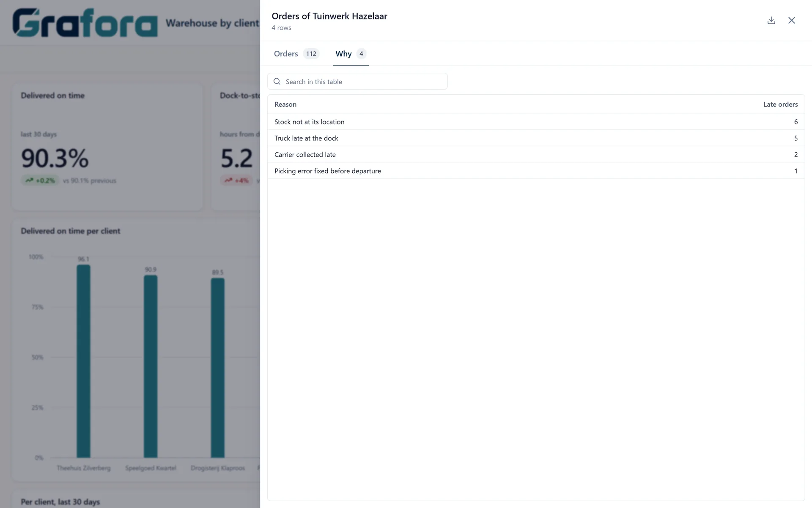Select Picking error fixed before departure row
The image size is (812, 508).
point(536,171)
